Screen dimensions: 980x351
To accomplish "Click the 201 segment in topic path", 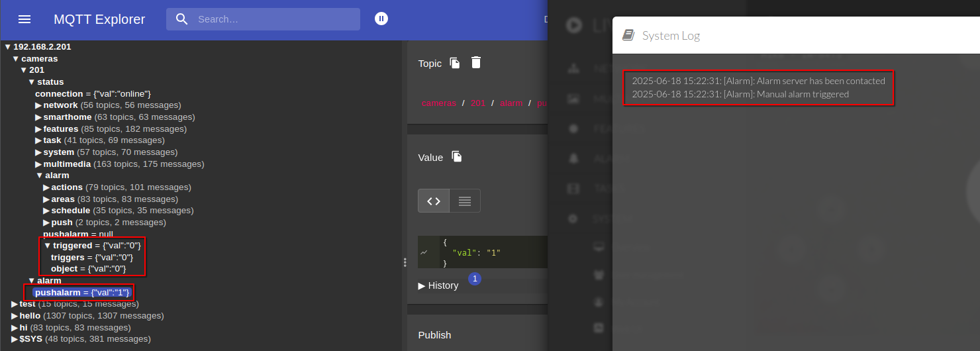I will tap(478, 103).
